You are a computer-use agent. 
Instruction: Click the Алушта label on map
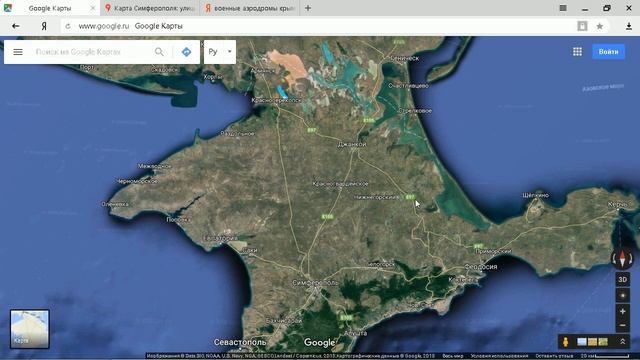tap(356, 333)
